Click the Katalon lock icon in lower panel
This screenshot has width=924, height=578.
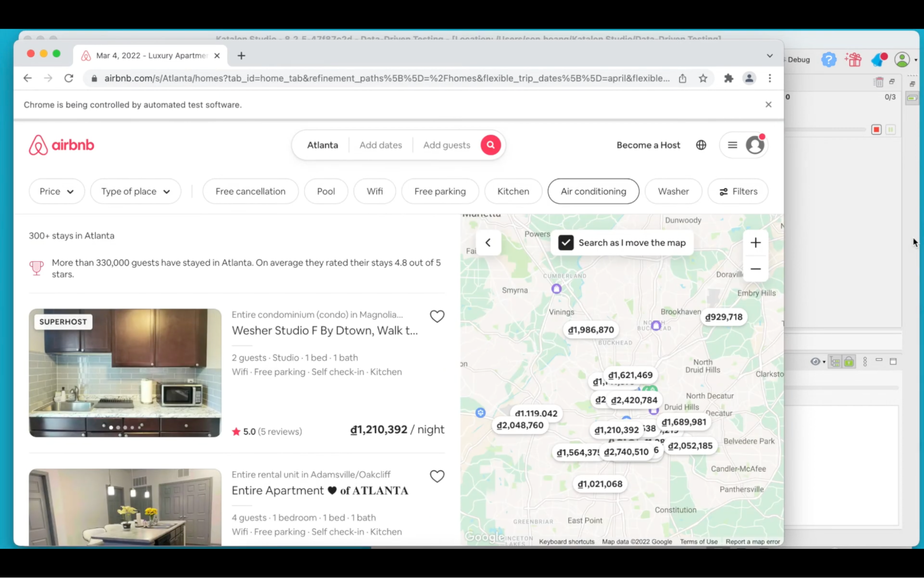[x=849, y=362]
